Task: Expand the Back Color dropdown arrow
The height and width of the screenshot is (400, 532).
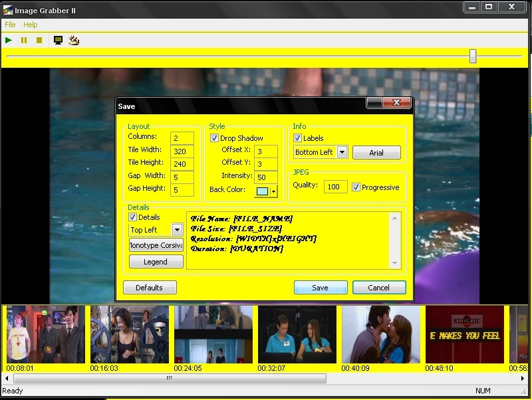Action: tap(273, 191)
